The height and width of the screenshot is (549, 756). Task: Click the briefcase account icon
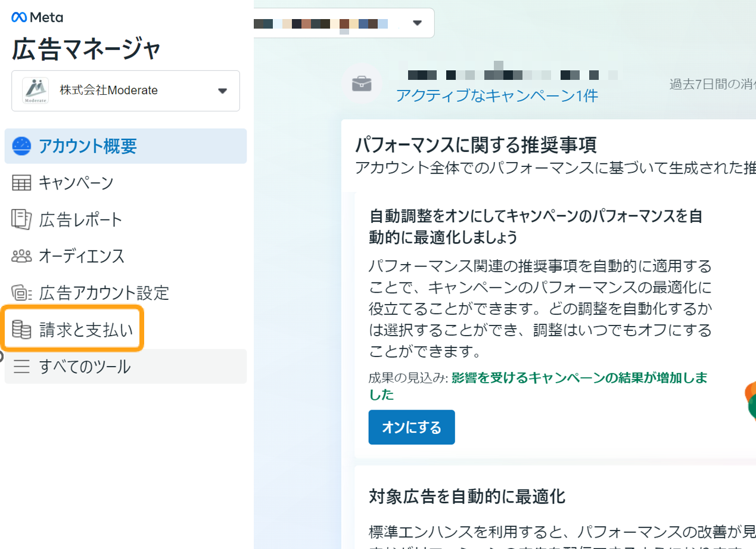(362, 84)
